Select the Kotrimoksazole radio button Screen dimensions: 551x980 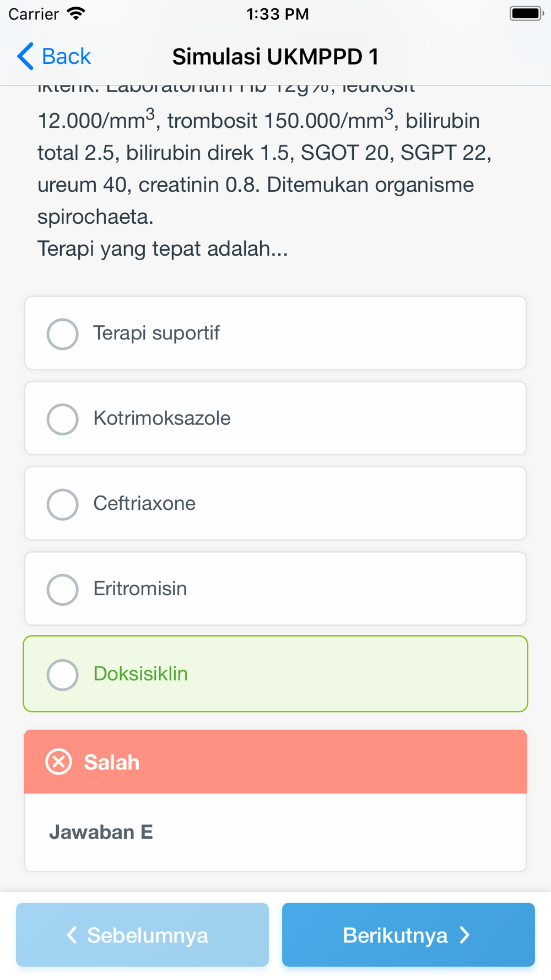[x=62, y=419]
